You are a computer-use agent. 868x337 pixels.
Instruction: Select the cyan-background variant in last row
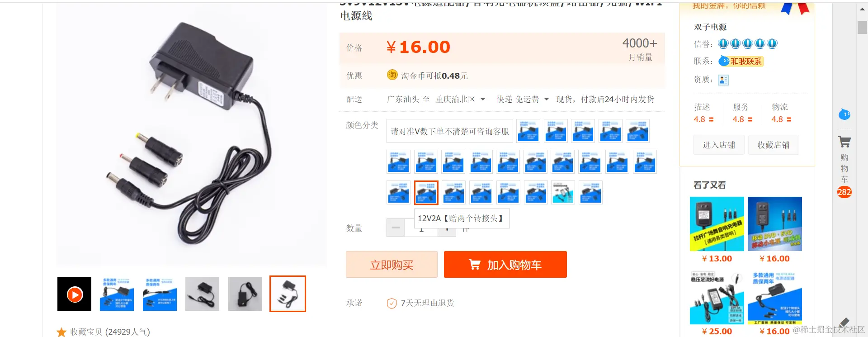[x=563, y=192]
